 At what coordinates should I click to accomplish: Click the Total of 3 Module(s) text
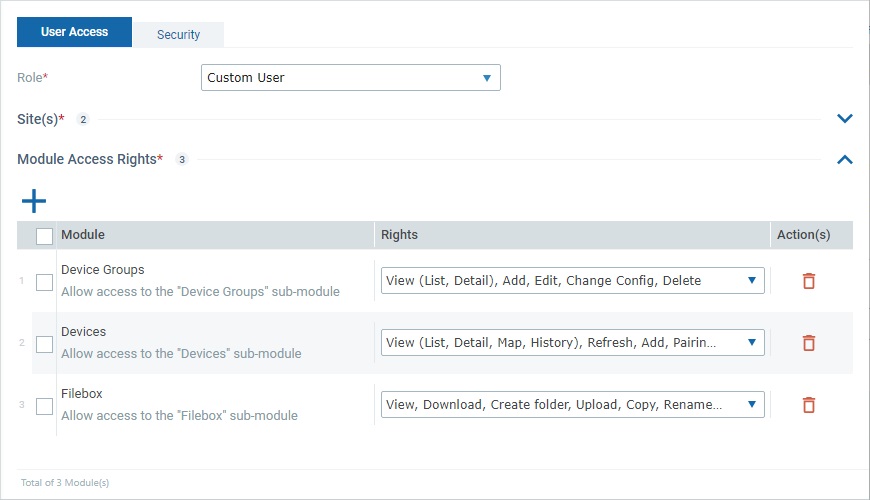click(x=65, y=483)
